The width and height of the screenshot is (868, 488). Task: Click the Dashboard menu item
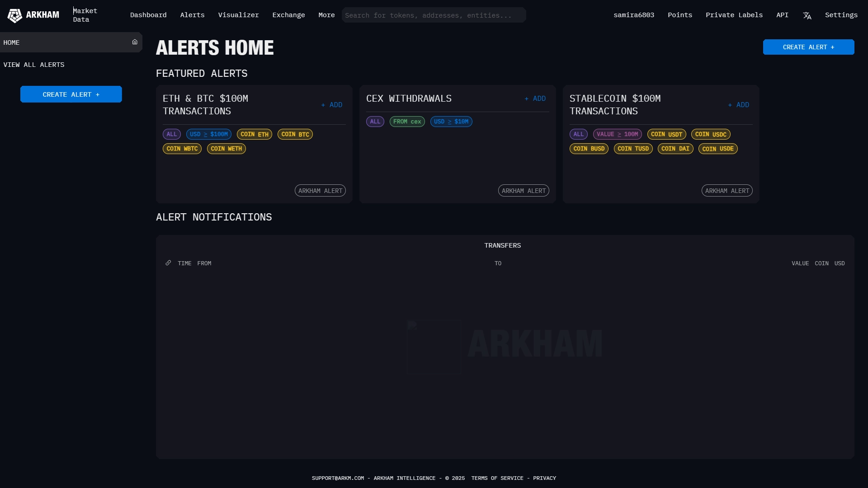pyautogui.click(x=148, y=15)
